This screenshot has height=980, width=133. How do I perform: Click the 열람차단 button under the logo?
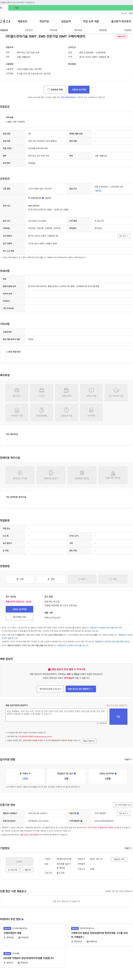point(27,870)
